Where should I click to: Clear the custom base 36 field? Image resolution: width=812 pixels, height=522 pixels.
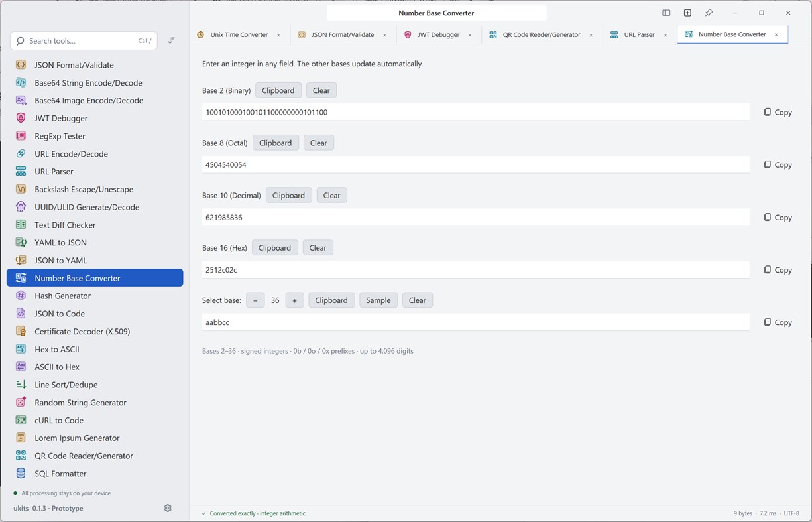point(418,300)
